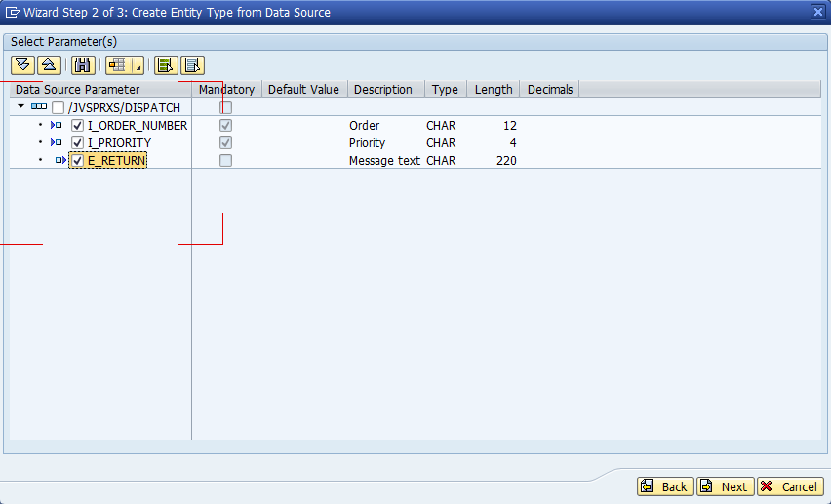
Task: Click the structure icon beside /JVSPRXS/DISPATCH
Action: (39, 107)
